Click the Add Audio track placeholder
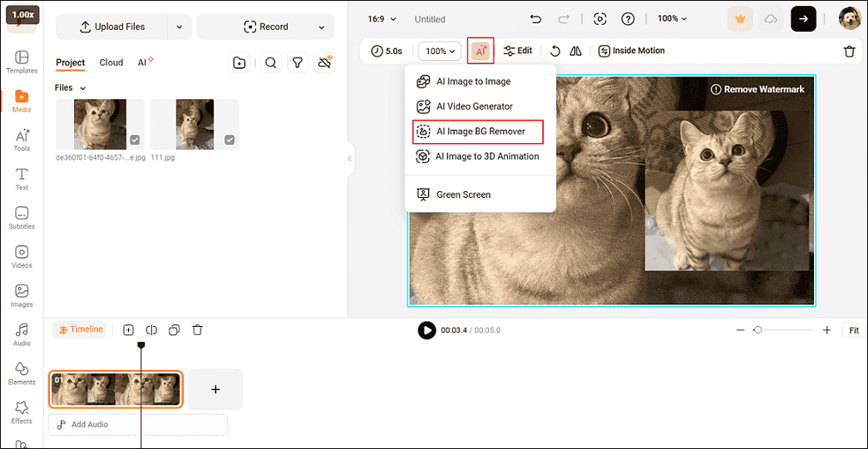The height and width of the screenshot is (449, 868). [x=138, y=425]
